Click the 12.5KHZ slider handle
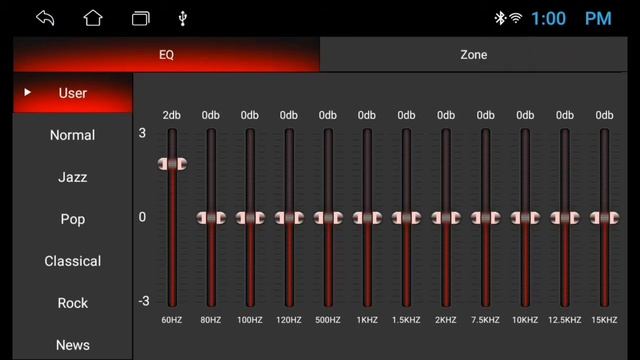Viewport: 640px width, 360px height. [x=565, y=218]
